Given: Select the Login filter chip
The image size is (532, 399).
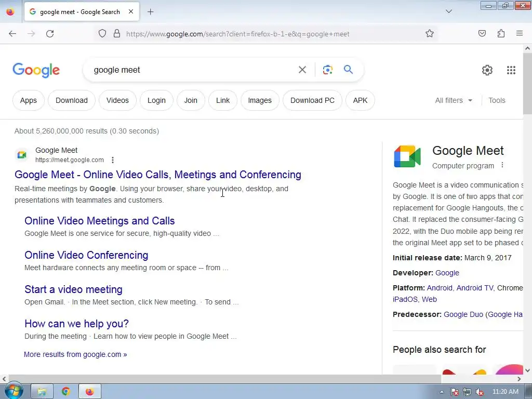Looking at the screenshot, I should coord(156,100).
